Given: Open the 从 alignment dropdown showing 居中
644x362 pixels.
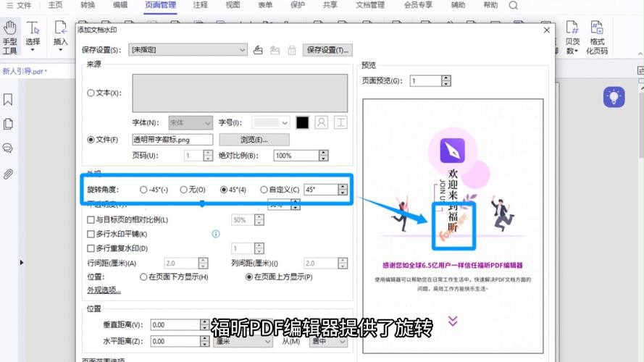Looking at the screenshot, I should click(x=328, y=341).
